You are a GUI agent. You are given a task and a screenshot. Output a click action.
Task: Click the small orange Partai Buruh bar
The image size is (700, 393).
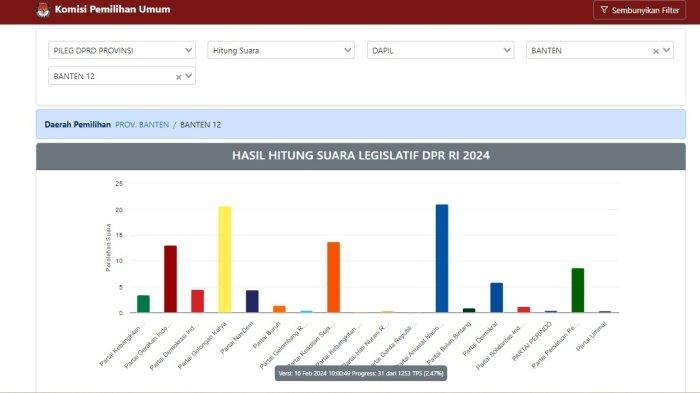pos(279,309)
